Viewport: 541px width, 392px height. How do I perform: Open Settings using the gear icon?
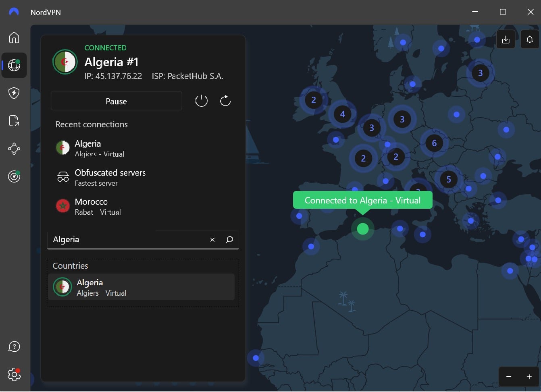tap(14, 374)
